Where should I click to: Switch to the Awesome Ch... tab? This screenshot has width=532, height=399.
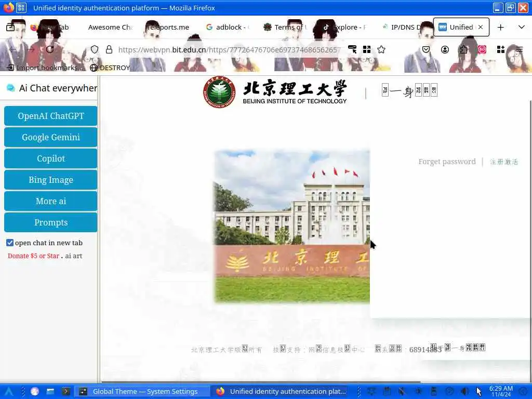[x=109, y=27]
